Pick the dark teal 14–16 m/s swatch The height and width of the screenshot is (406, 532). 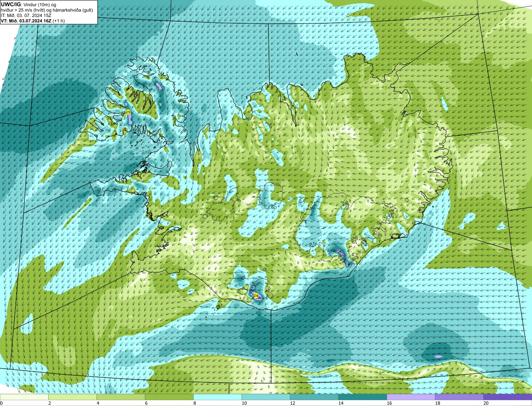[x=363, y=397]
